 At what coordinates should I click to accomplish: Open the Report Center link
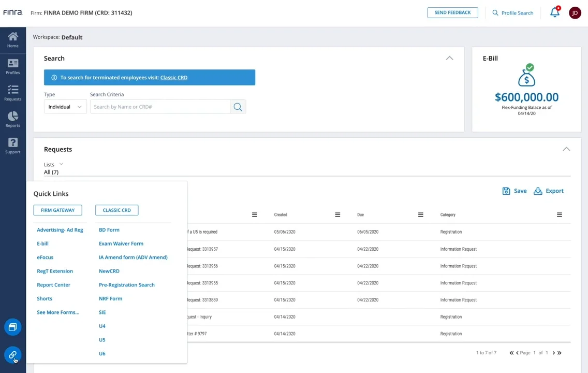[x=54, y=285]
